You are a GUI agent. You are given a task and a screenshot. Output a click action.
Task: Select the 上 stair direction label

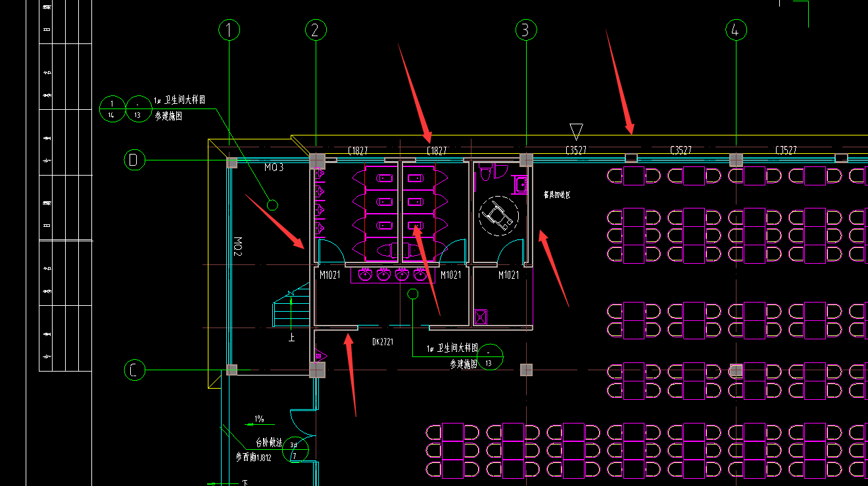291,338
